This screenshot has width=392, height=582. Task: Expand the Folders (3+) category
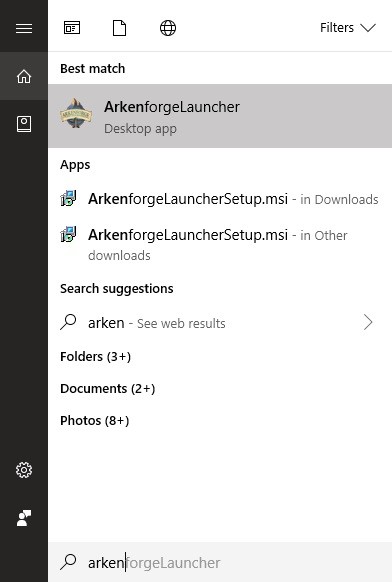[x=95, y=357]
